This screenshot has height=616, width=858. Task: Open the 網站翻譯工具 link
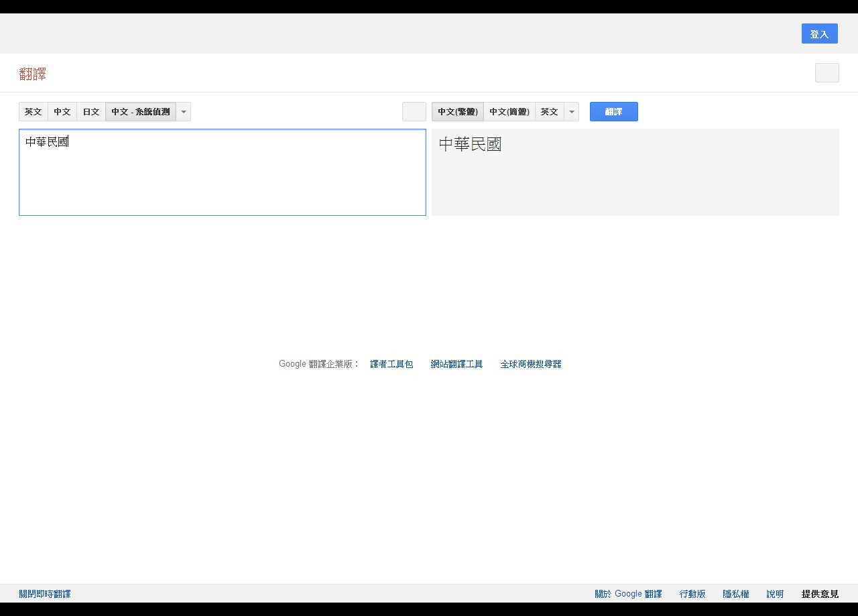[x=456, y=365]
